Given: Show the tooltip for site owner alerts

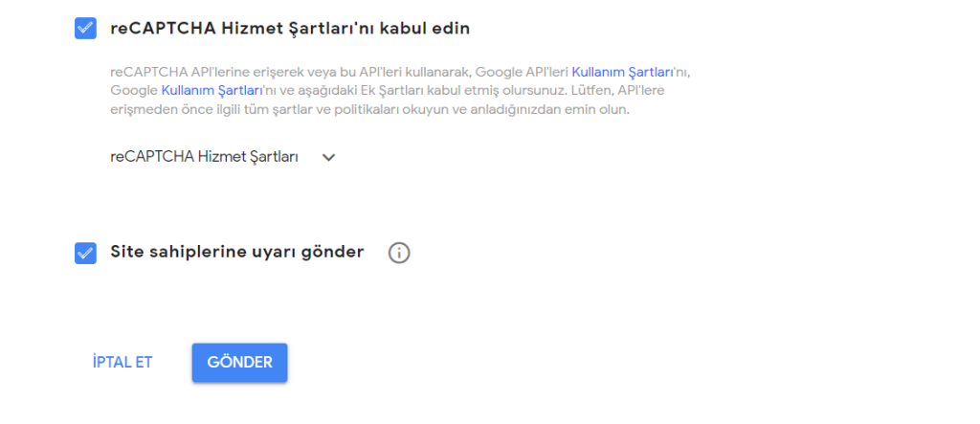Looking at the screenshot, I should pos(399,253).
